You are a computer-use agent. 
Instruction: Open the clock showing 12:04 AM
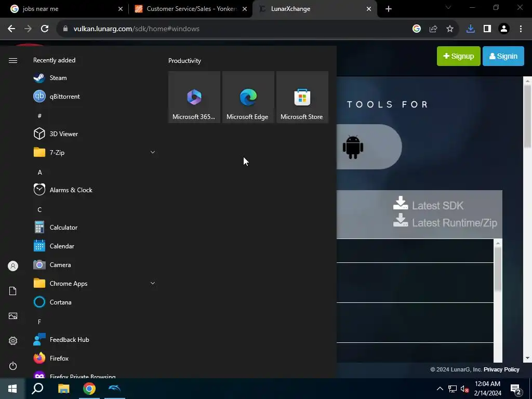tap(487, 389)
